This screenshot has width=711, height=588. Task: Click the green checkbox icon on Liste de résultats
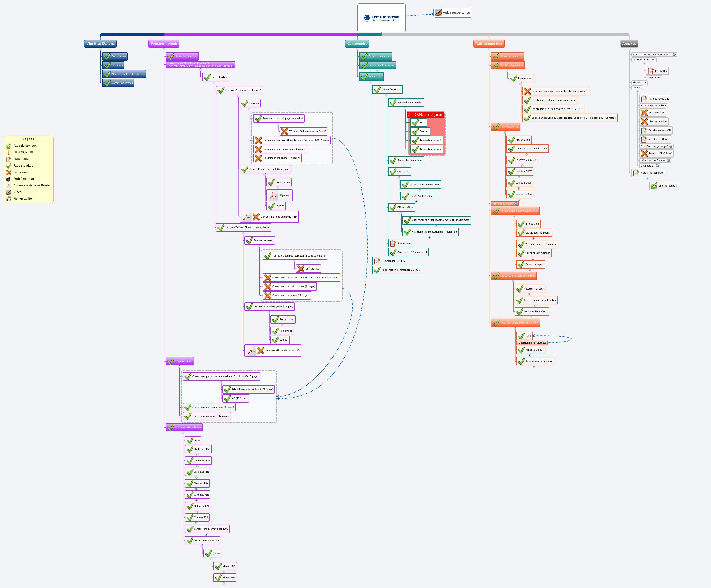(654, 186)
